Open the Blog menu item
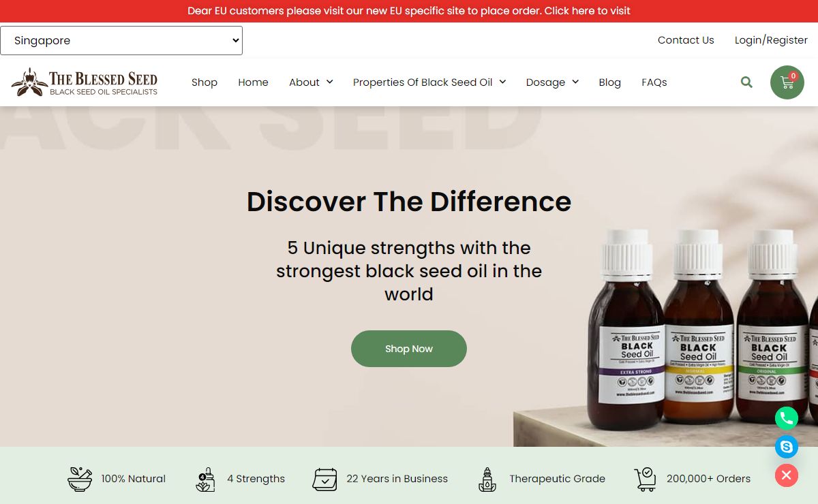This screenshot has width=818, height=504. [610, 82]
